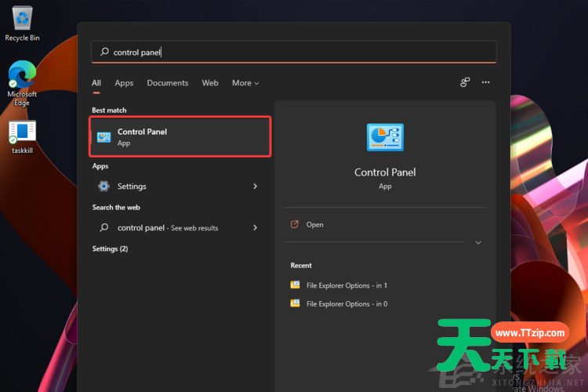The width and height of the screenshot is (588, 392).
Task: Click Open in the Control Panel pane
Action: (x=314, y=225)
